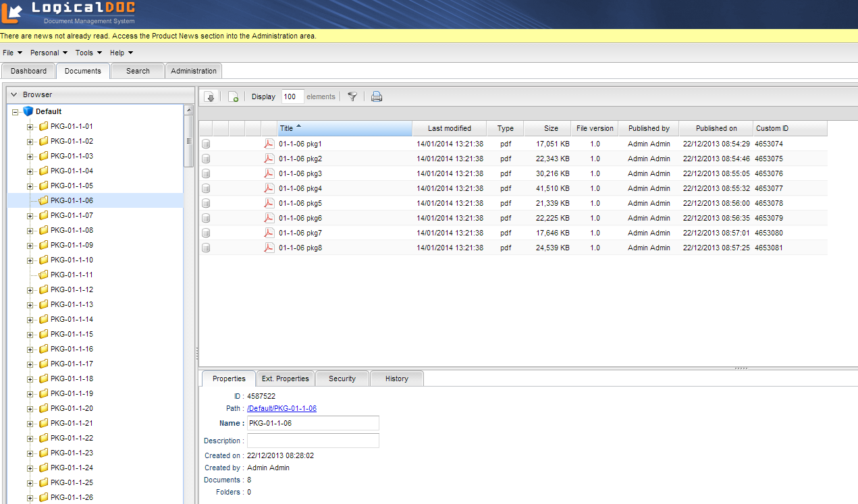Click the PDF icon of 01-1-06 pkg4

click(x=269, y=188)
